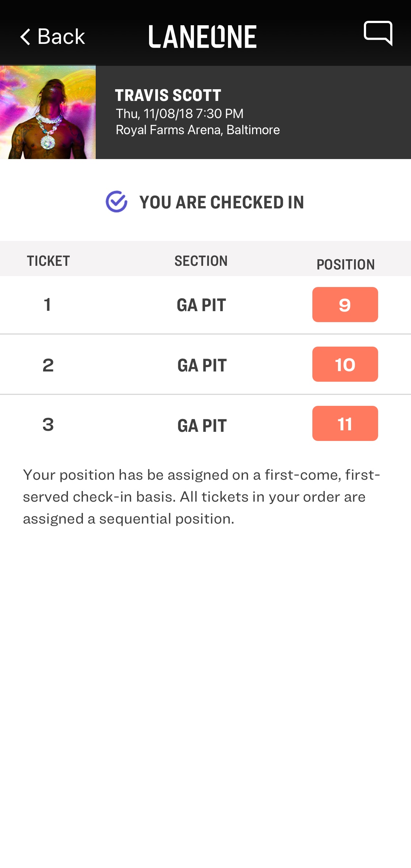
Task: Tap position badge 9
Action: (345, 305)
